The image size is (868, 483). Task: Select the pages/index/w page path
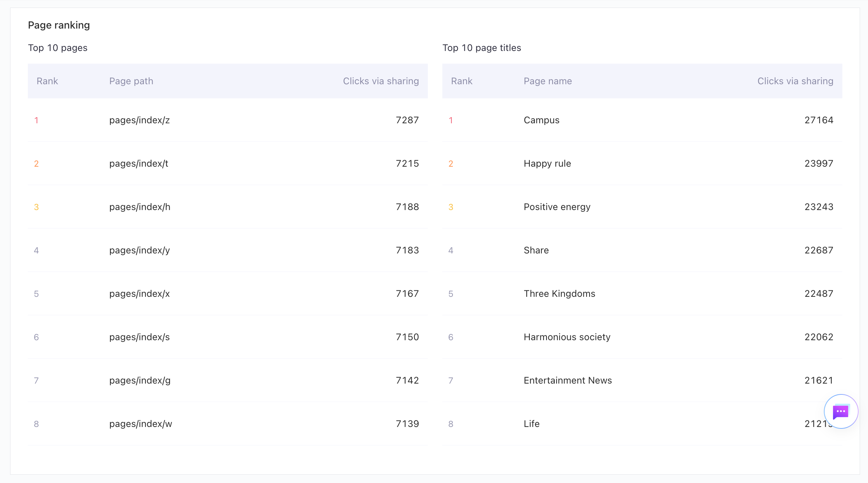(x=141, y=424)
